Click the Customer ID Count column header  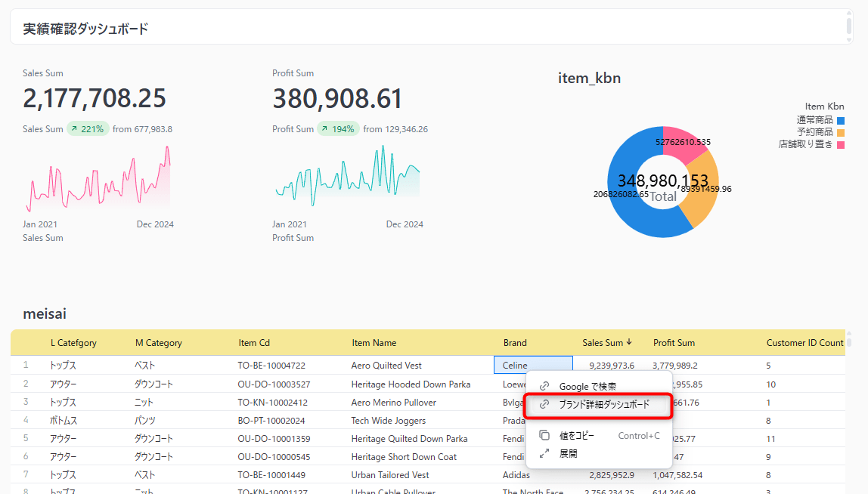tap(805, 343)
